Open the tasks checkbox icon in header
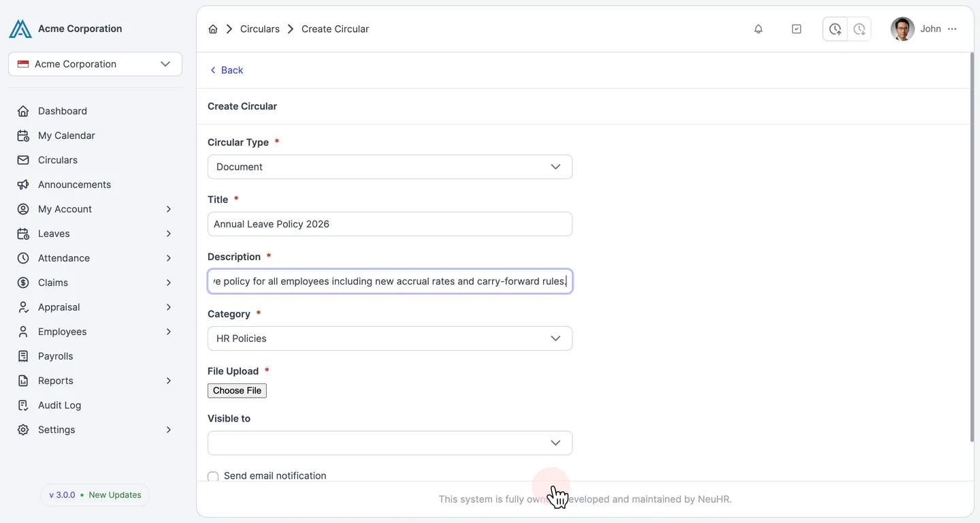 pos(796,29)
